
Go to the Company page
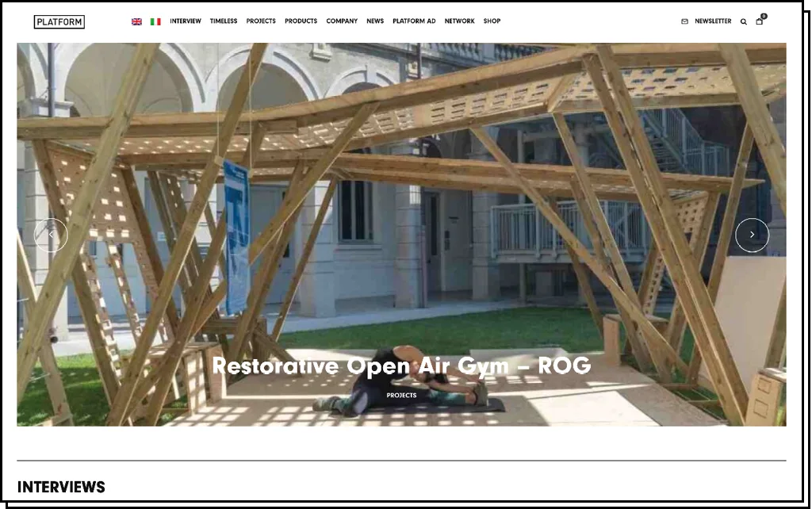pos(342,21)
